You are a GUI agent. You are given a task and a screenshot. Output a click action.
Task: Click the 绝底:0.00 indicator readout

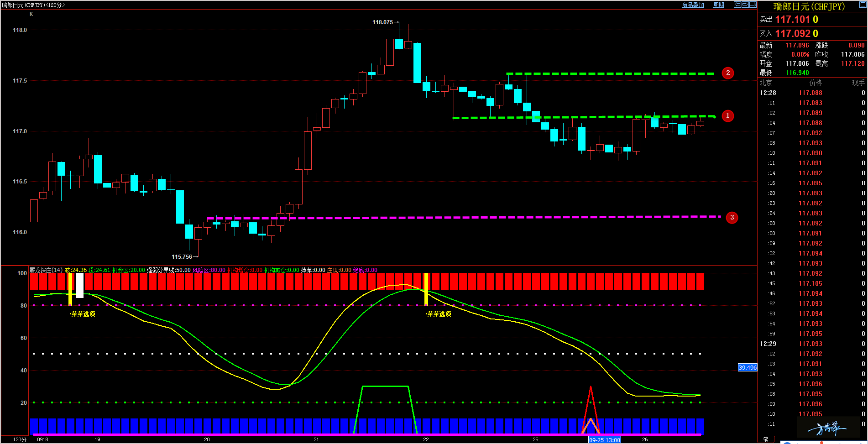365,270
